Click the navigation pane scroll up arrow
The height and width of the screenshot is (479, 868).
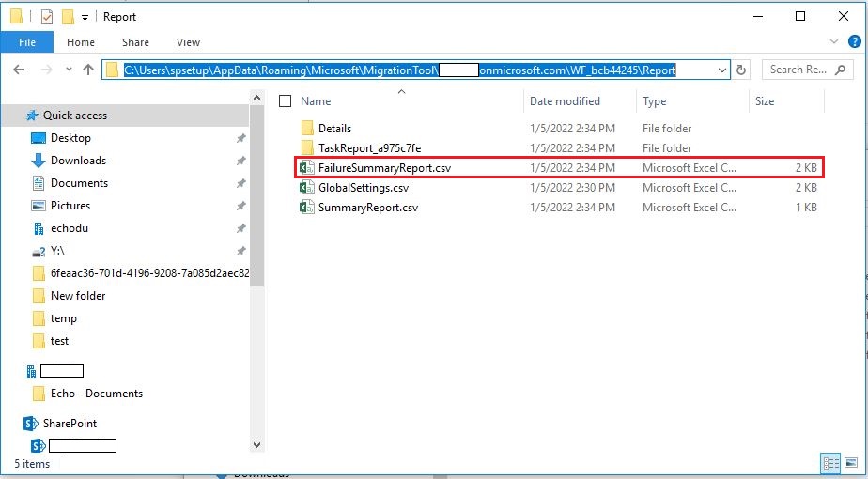pyautogui.click(x=256, y=99)
